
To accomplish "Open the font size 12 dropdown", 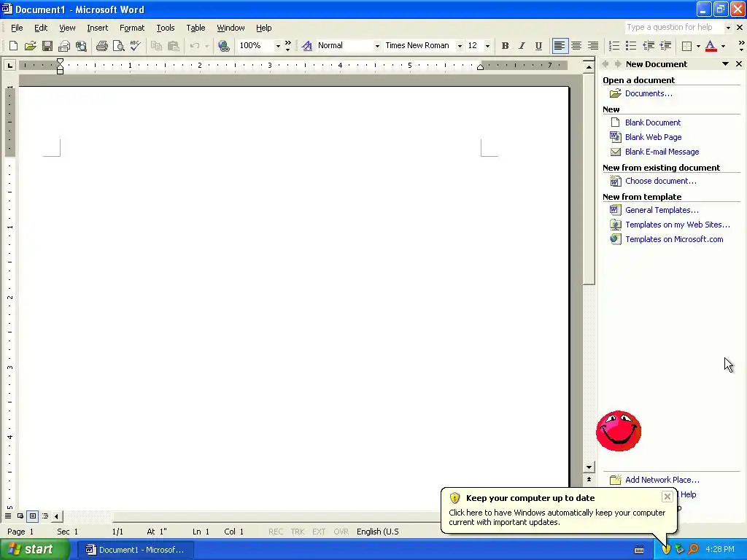I will [487, 46].
